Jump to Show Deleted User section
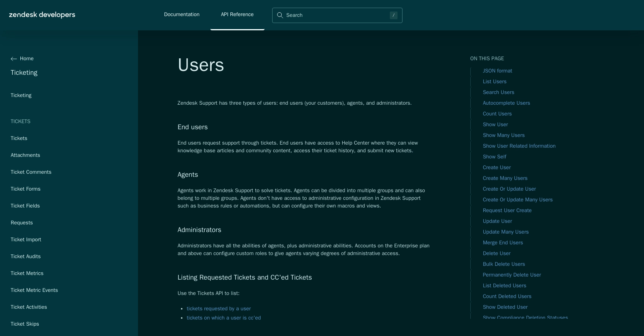The image size is (644, 336). [x=505, y=307]
